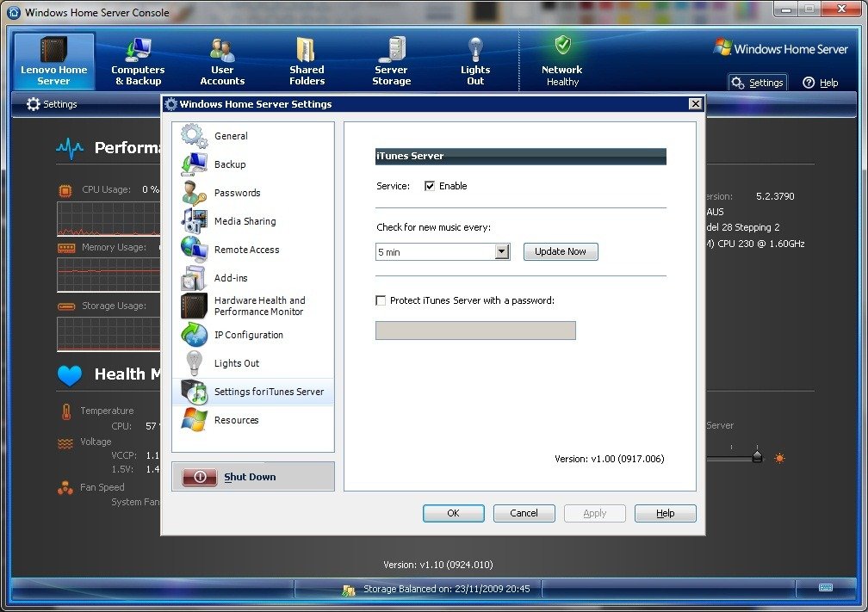Click the Memory Usage icon

[65, 248]
